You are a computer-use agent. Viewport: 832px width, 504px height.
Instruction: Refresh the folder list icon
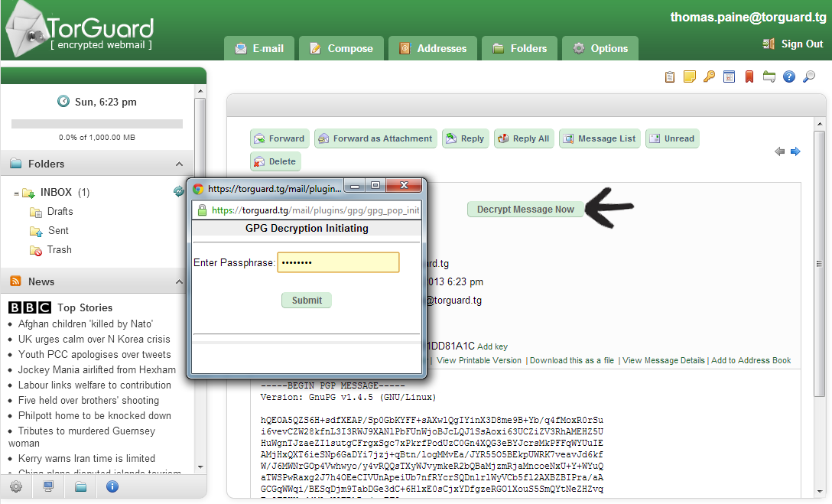(179, 191)
